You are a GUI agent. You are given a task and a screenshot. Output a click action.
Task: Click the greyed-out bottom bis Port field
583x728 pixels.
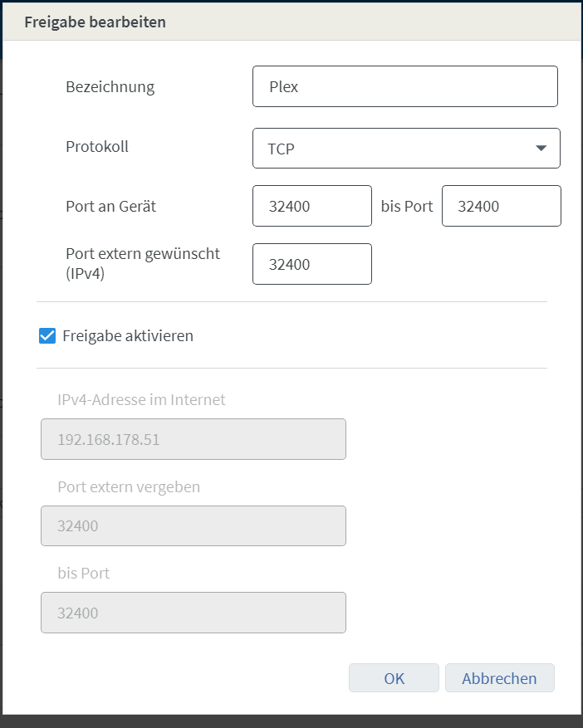point(193,613)
